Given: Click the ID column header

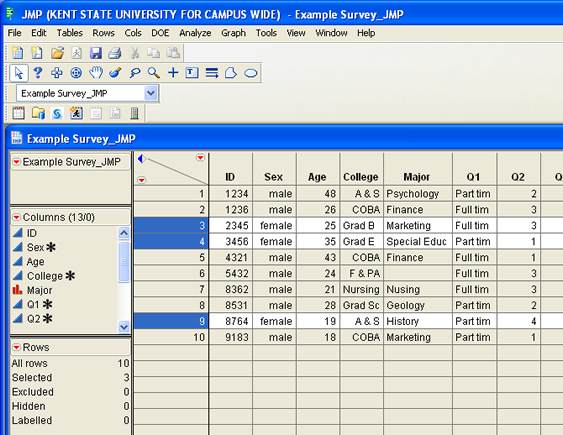Looking at the screenshot, I should [231, 169].
